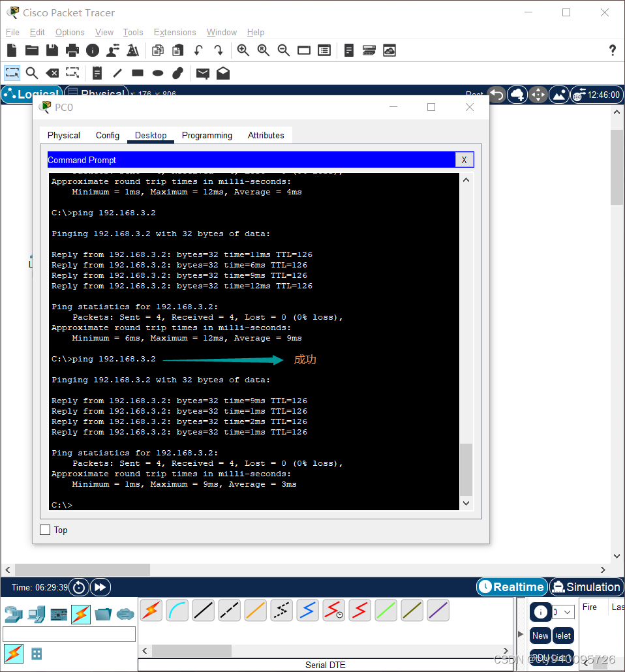Close the Command Prompt with X button
This screenshot has width=625, height=672.
(465, 160)
